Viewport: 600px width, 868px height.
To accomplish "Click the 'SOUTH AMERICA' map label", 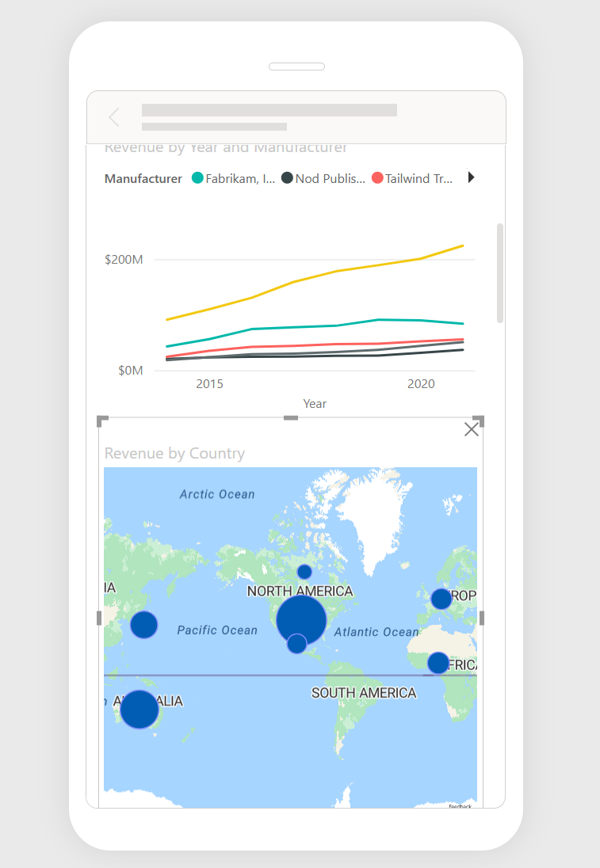I will (364, 693).
